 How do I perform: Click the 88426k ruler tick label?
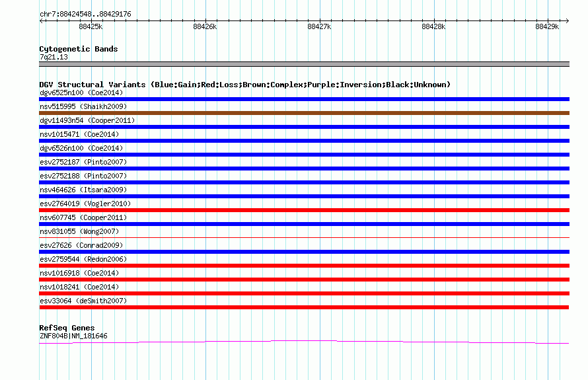tap(205, 26)
